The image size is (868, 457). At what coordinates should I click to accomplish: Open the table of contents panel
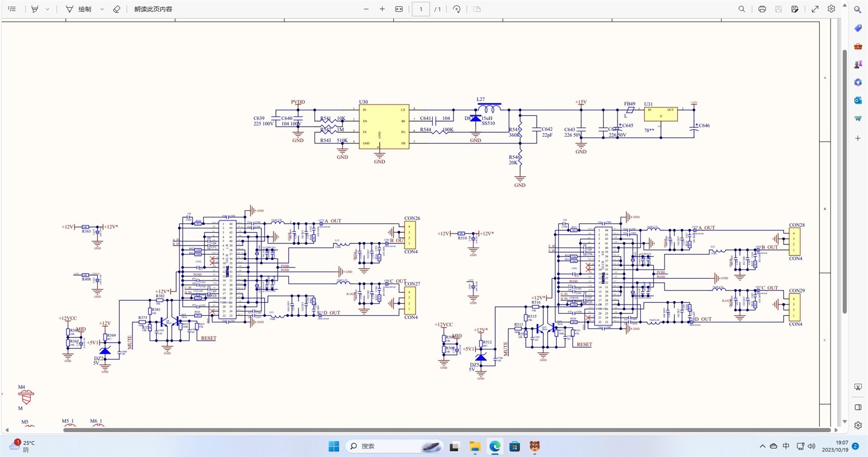[12, 9]
